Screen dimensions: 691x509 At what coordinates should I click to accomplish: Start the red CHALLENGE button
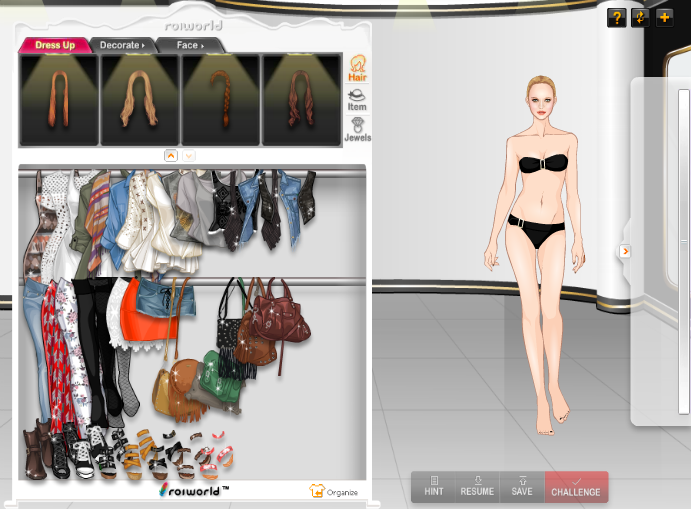point(576,487)
